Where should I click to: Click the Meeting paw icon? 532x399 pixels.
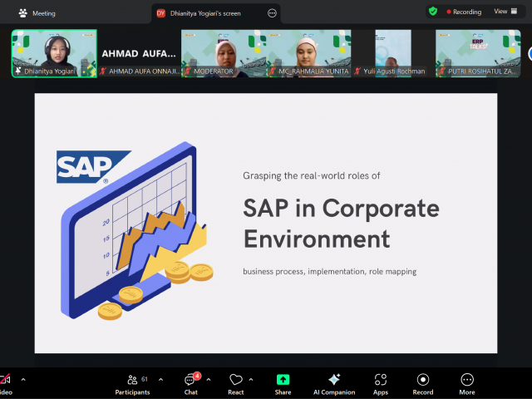(23, 13)
